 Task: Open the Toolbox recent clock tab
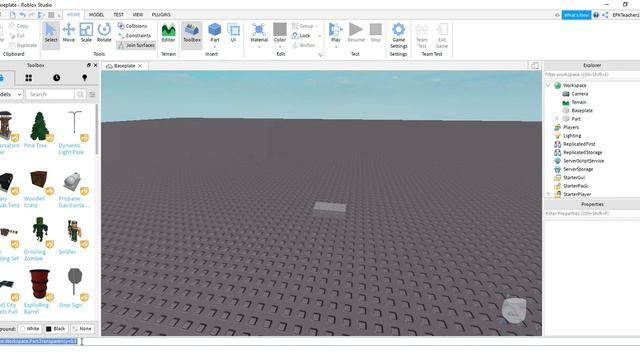(x=56, y=78)
